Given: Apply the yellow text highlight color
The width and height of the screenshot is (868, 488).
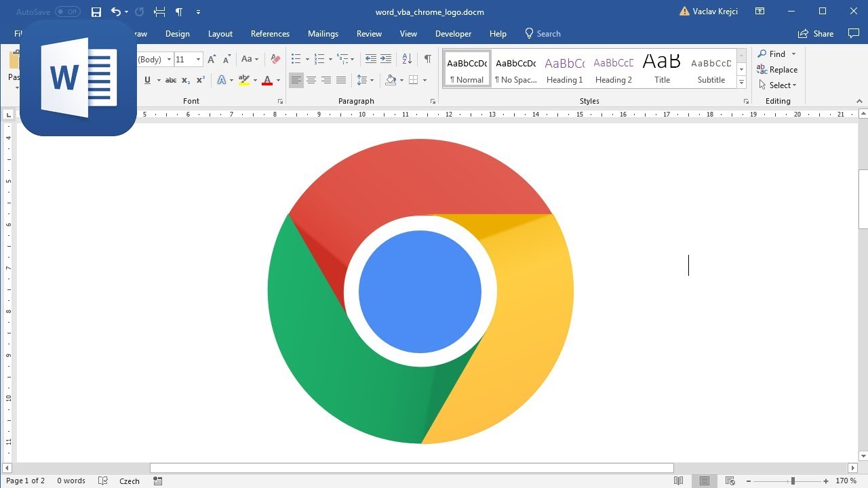Looking at the screenshot, I should [x=244, y=80].
